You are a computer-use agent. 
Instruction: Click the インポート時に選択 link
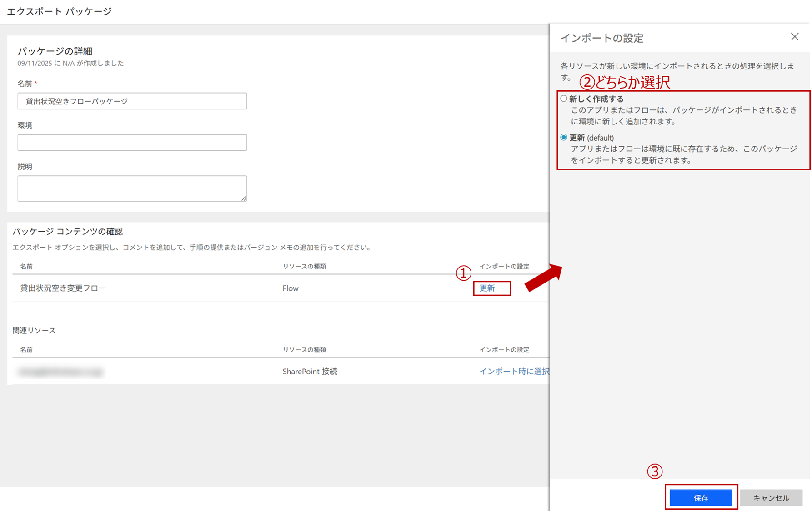[514, 371]
